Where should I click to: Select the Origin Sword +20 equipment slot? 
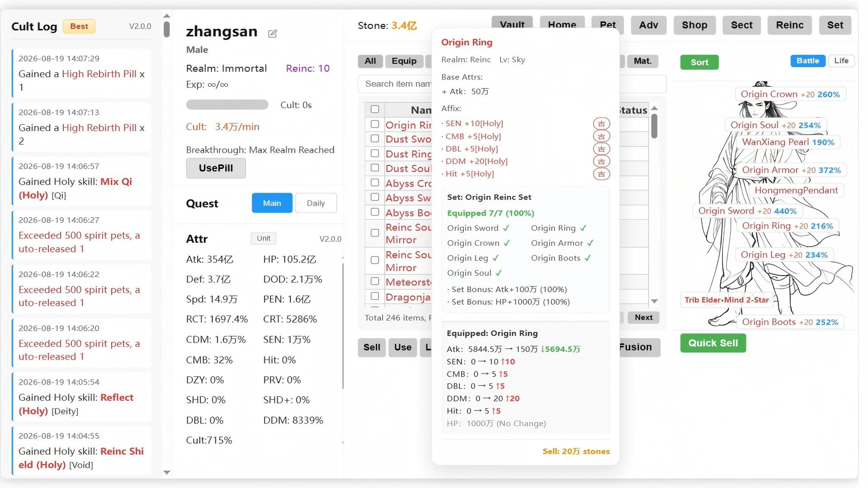click(x=747, y=211)
